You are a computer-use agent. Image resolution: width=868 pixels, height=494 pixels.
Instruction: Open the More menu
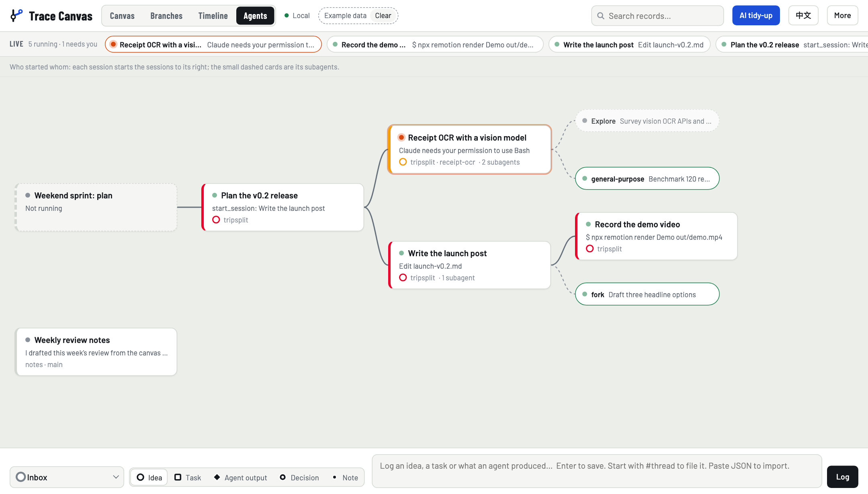(x=842, y=16)
